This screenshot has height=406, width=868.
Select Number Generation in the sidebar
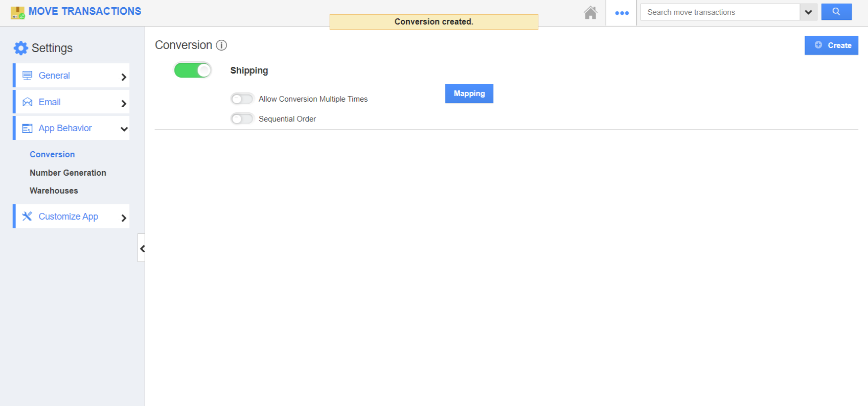click(x=68, y=173)
